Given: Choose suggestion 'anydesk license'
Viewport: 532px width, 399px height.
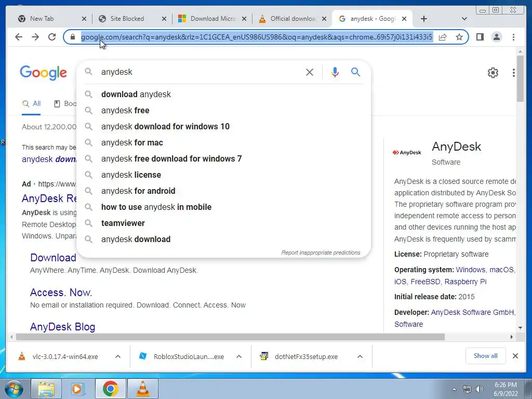Looking at the screenshot, I should coord(224,175).
